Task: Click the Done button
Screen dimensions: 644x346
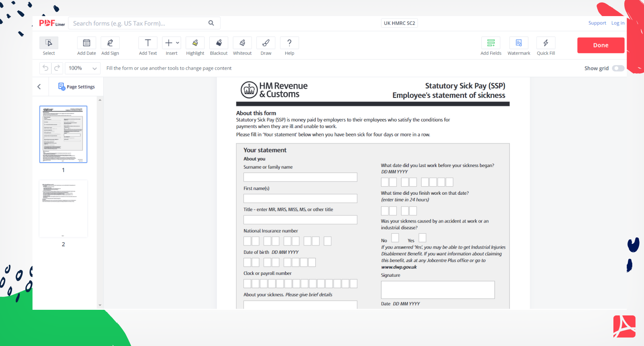Action: pyautogui.click(x=601, y=45)
